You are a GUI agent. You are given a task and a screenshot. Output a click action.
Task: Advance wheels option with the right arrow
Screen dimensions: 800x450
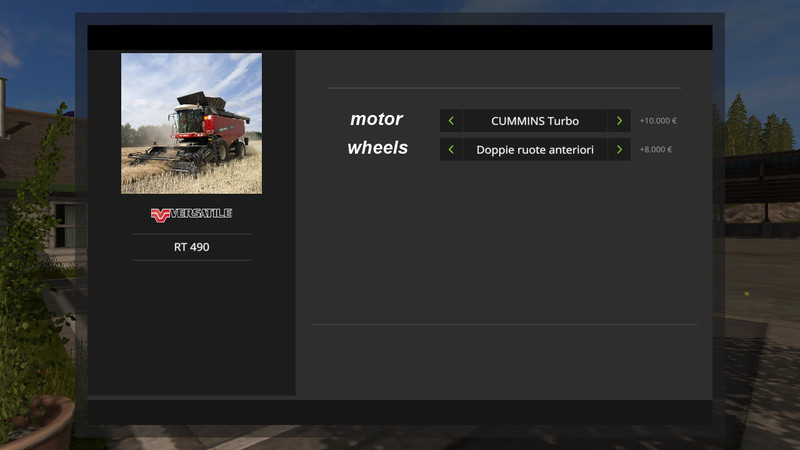coord(619,150)
